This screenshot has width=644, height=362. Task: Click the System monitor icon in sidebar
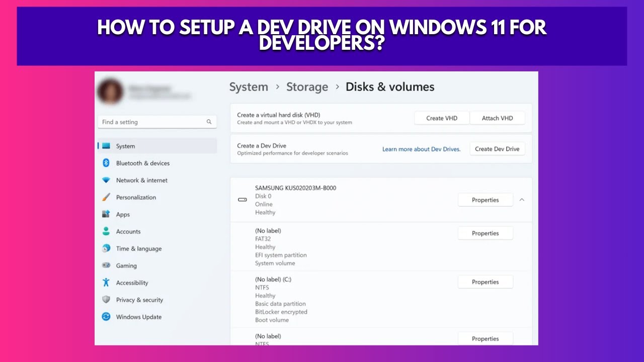click(106, 146)
